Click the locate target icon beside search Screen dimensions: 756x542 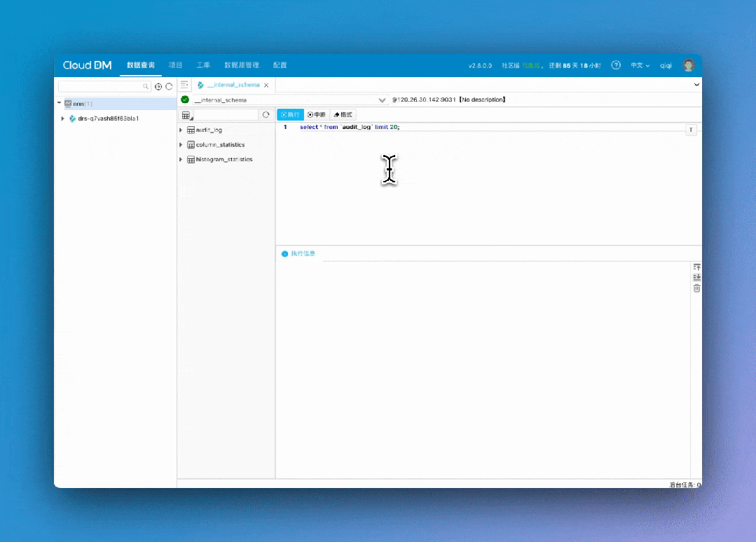[x=158, y=86]
